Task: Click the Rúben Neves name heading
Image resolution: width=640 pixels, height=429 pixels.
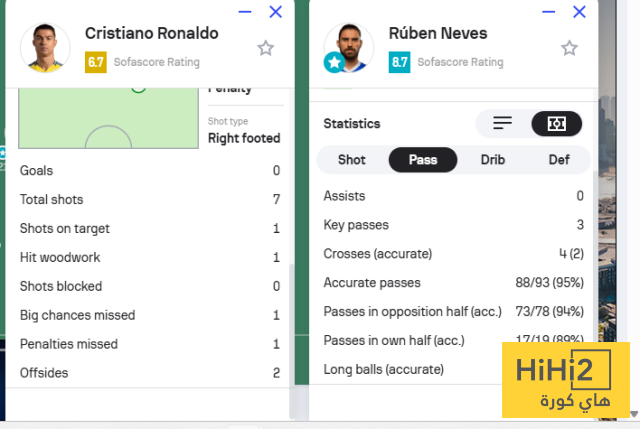Action: click(438, 33)
